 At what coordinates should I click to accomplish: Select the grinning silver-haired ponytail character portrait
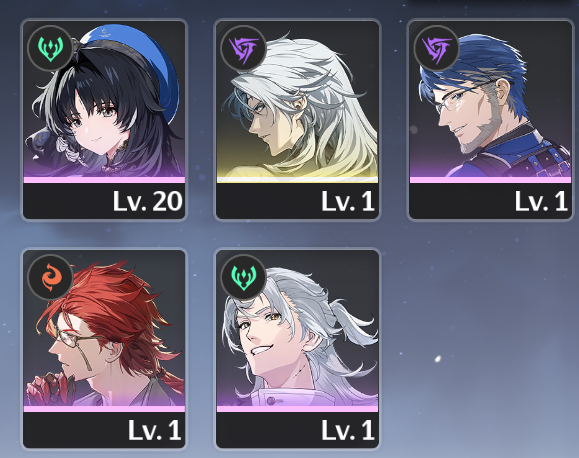(x=297, y=328)
